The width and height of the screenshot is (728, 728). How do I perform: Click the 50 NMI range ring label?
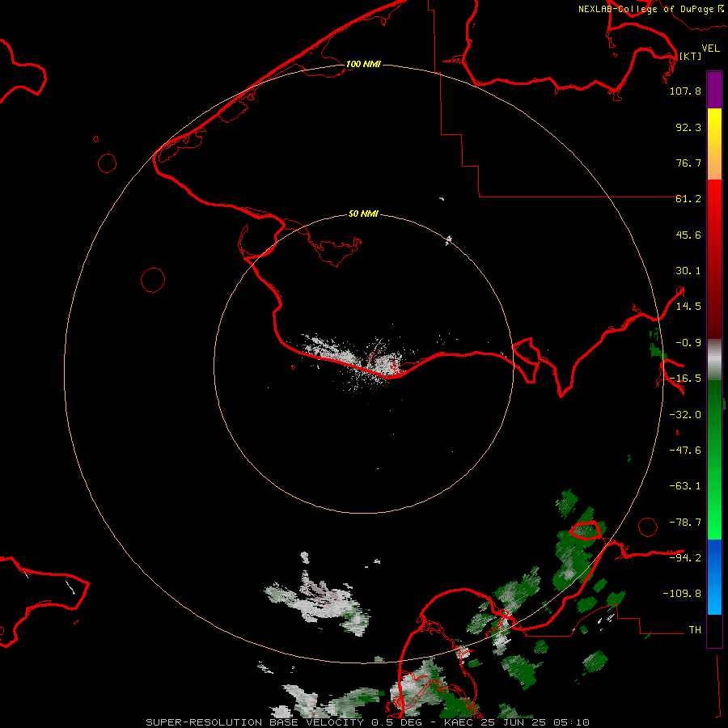[x=363, y=214]
